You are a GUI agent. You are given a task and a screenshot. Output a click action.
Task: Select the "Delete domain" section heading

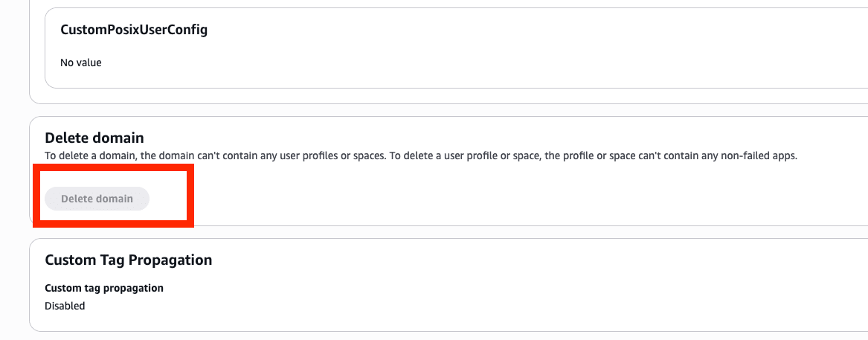pos(94,138)
